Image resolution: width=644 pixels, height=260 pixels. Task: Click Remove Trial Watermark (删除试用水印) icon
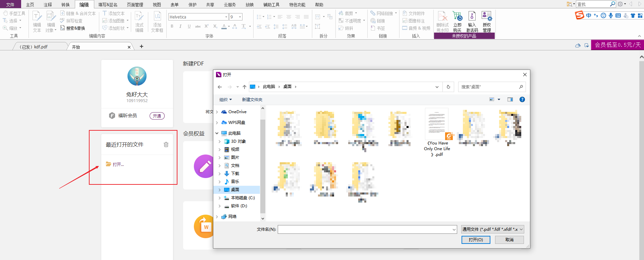(442, 21)
